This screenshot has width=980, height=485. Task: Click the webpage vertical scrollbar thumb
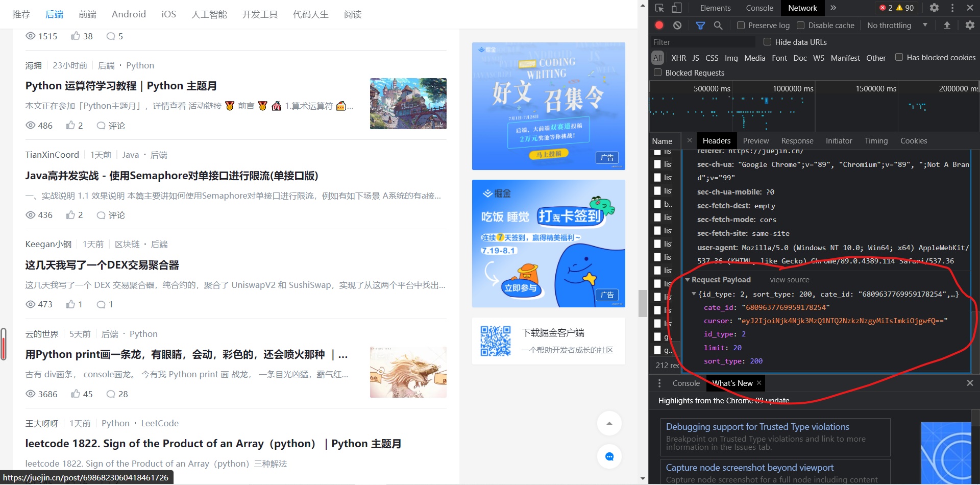(643, 303)
